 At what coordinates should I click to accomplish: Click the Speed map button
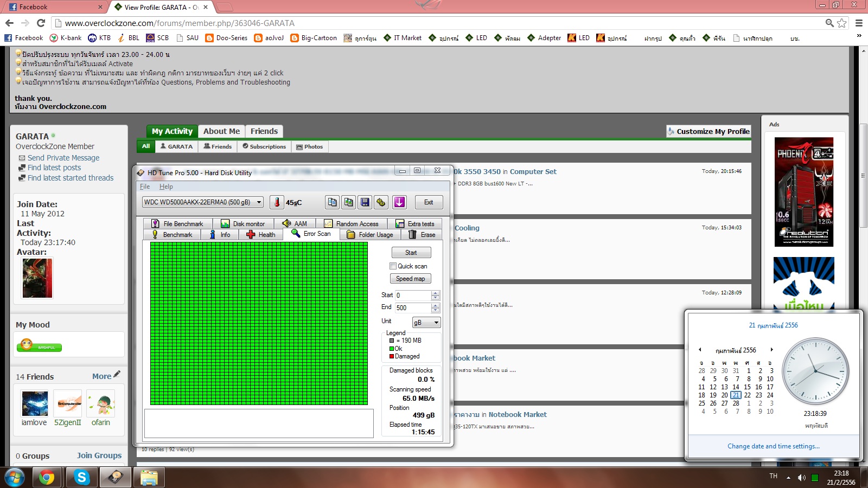(x=411, y=279)
